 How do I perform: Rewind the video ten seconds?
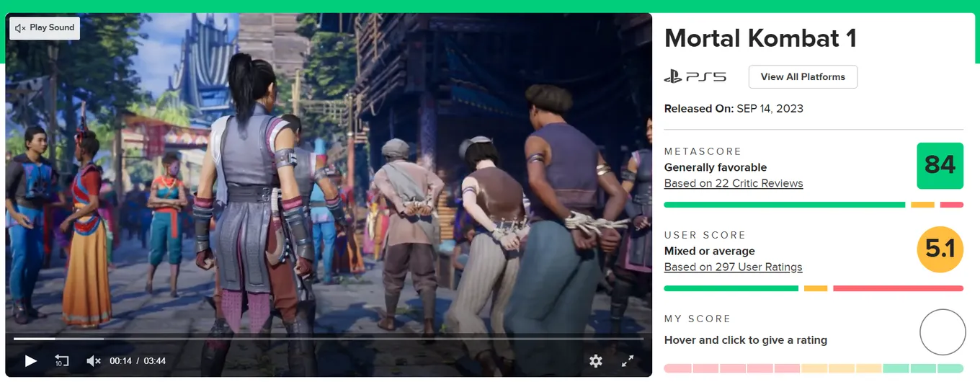[62, 360]
